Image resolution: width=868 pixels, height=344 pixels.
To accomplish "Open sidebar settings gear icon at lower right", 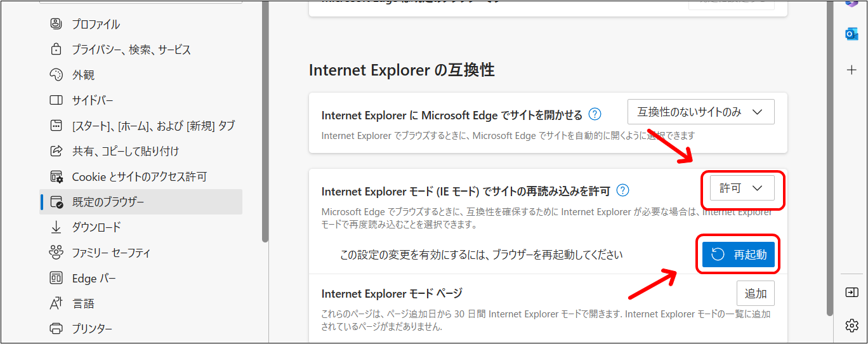I will 852,326.
